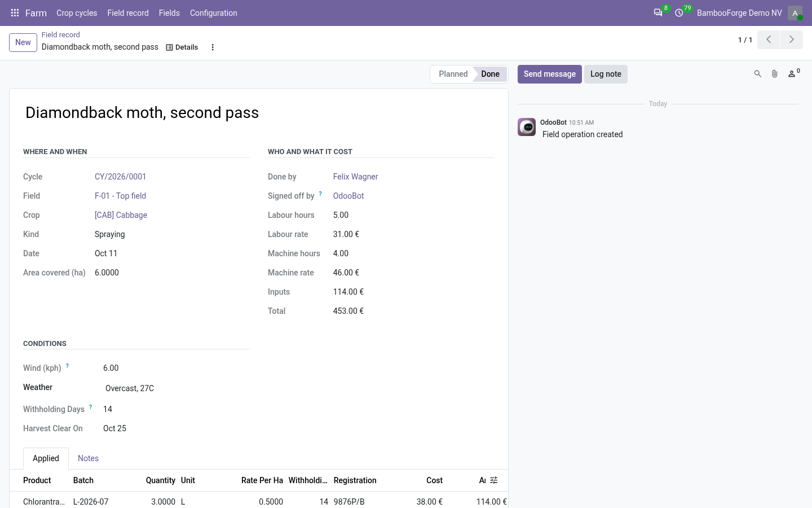Attach files with the paperclip icon

pyautogui.click(x=775, y=74)
